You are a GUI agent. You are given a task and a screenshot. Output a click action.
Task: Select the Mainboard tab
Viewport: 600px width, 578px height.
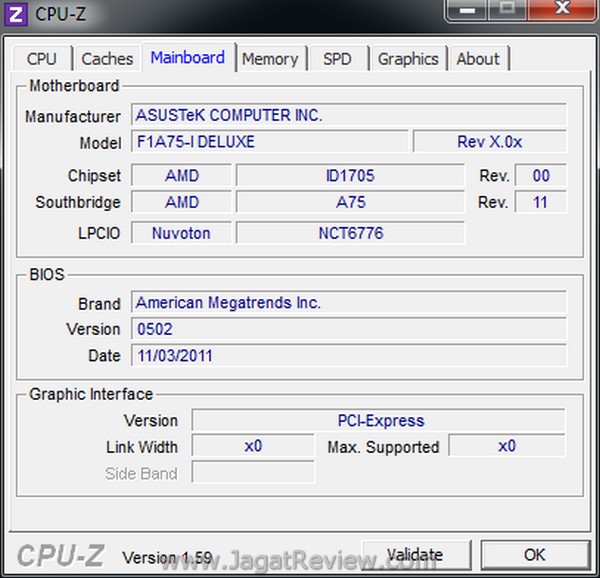[x=188, y=57]
